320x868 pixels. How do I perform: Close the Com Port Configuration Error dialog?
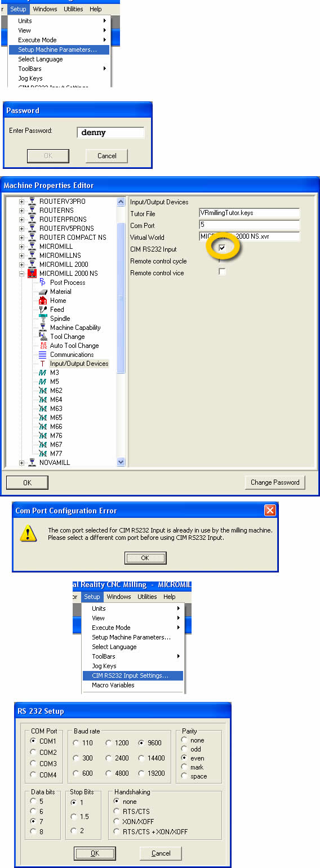pos(270,511)
